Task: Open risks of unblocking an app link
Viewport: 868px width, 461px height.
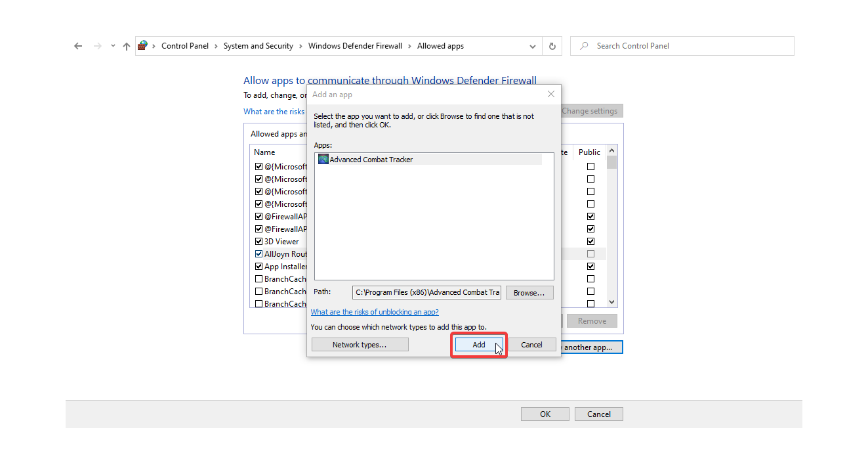Action: tap(375, 312)
